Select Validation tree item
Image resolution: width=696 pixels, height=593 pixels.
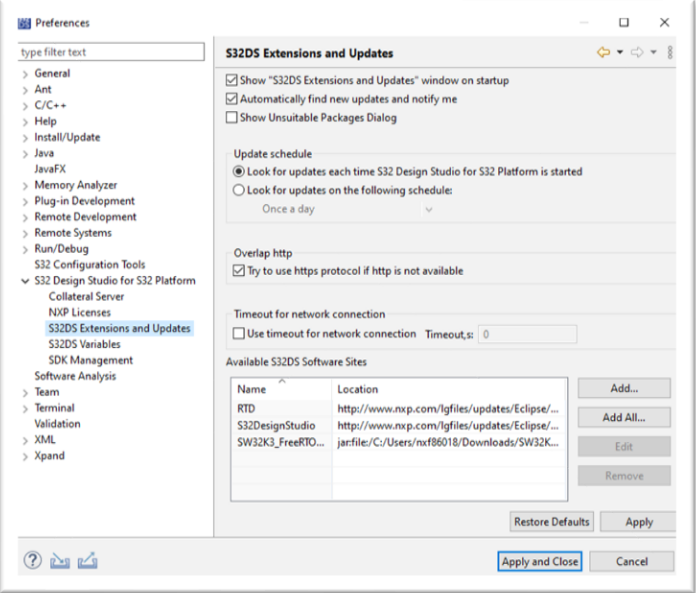[57, 424]
